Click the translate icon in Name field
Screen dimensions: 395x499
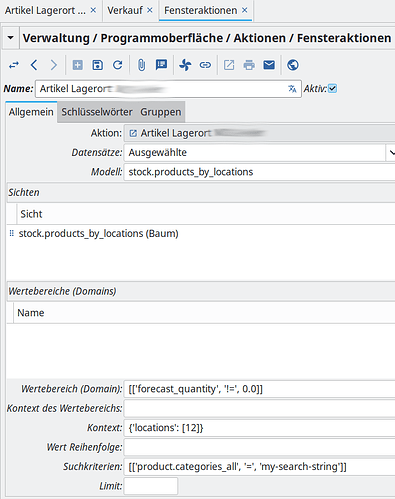[292, 89]
